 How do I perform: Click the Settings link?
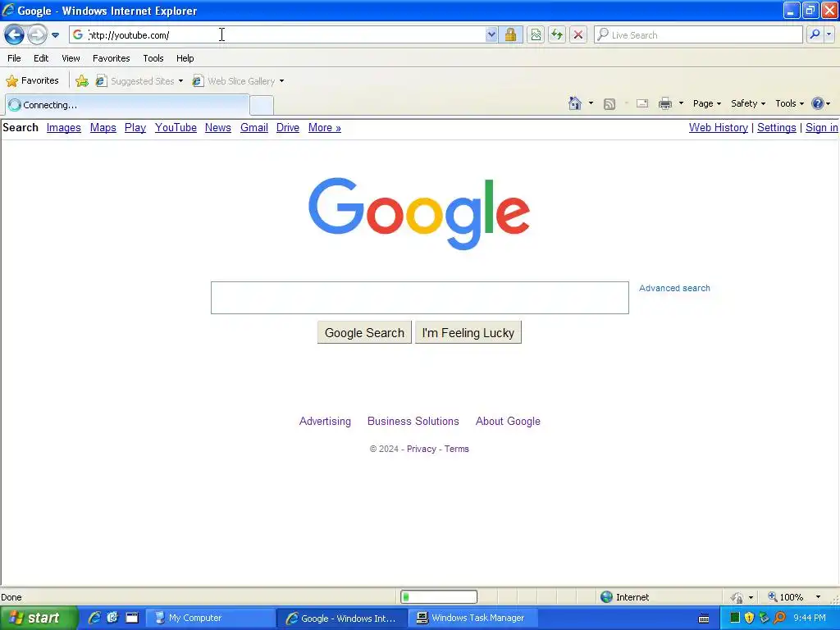[776, 127]
